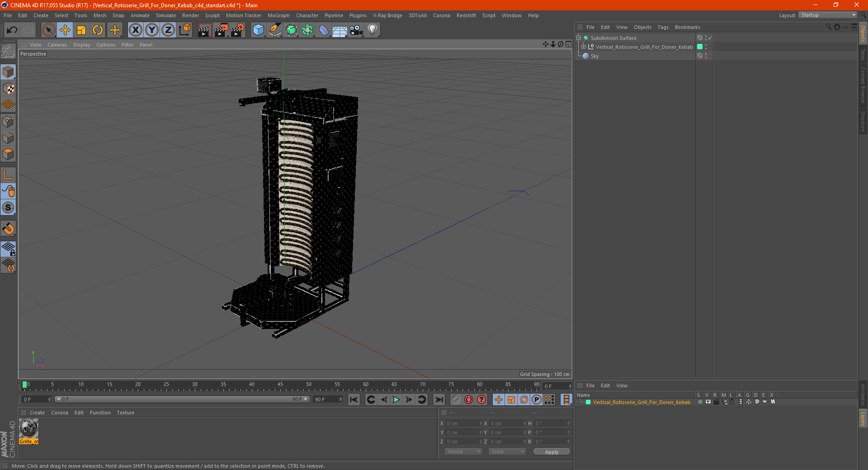
Task: Go to end of animation
Action: (x=439, y=399)
